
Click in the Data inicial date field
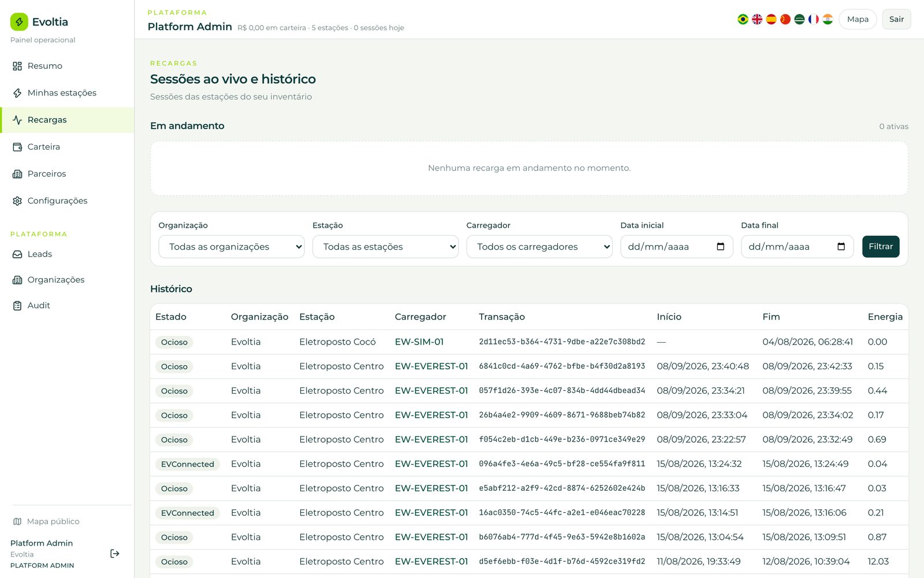676,247
